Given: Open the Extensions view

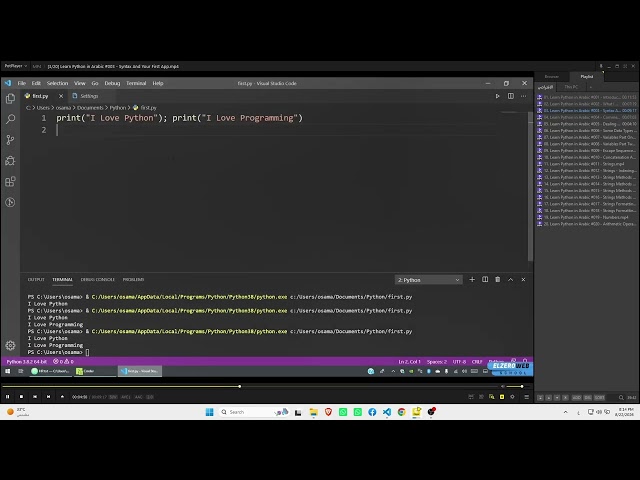Looking at the screenshot, I should pyautogui.click(x=10, y=182).
